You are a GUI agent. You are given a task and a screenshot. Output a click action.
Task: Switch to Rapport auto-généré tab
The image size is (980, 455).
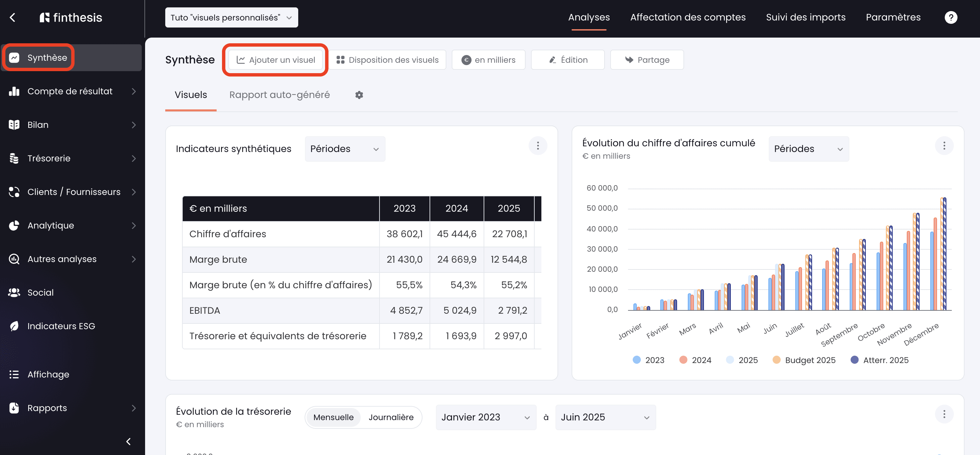(x=279, y=95)
